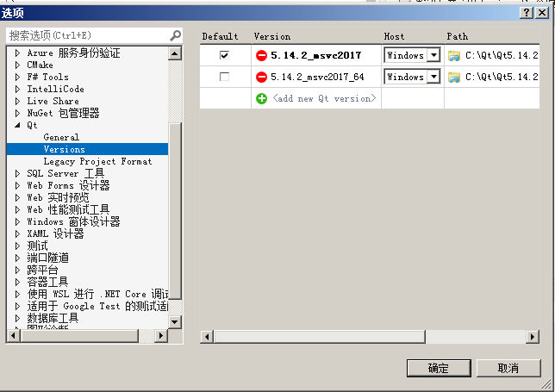Select Legacy Project Format under Qt

pyautogui.click(x=97, y=161)
